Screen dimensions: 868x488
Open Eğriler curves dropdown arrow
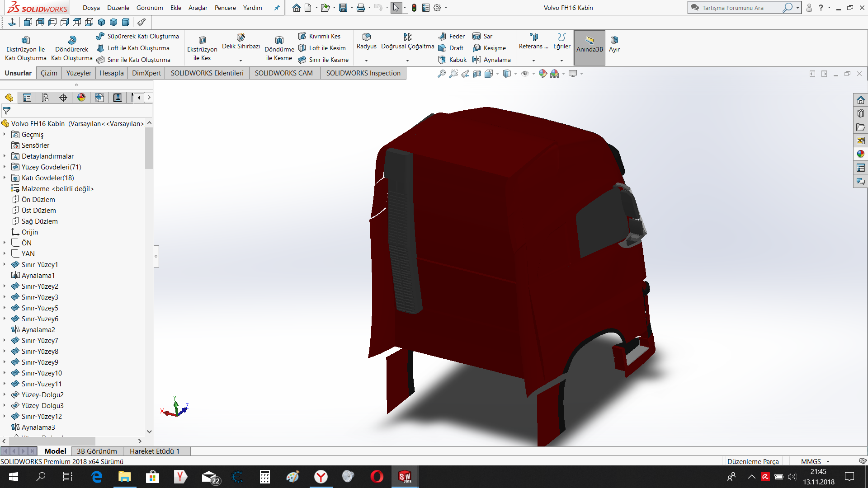coord(561,61)
